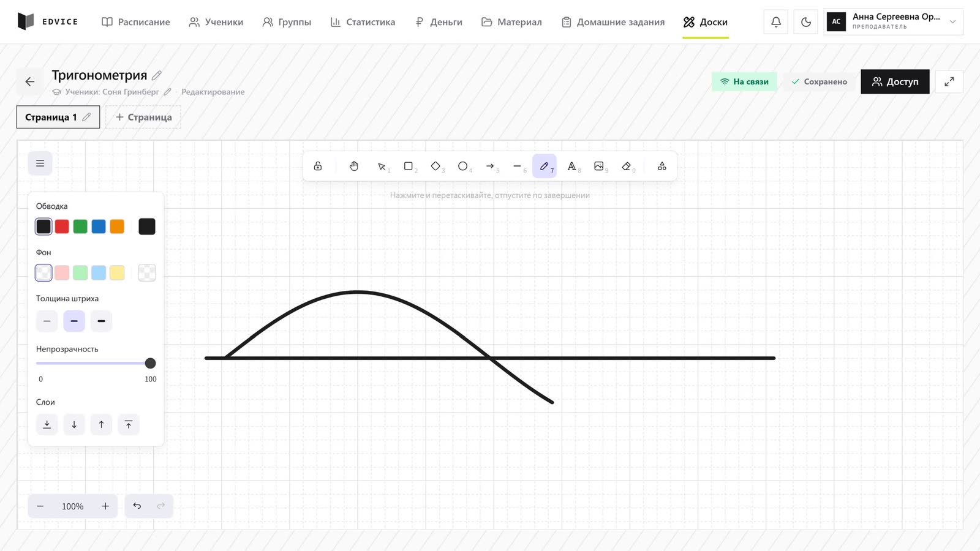The height and width of the screenshot is (551, 980).
Task: Toggle dark mode moon icon
Action: click(x=806, y=22)
